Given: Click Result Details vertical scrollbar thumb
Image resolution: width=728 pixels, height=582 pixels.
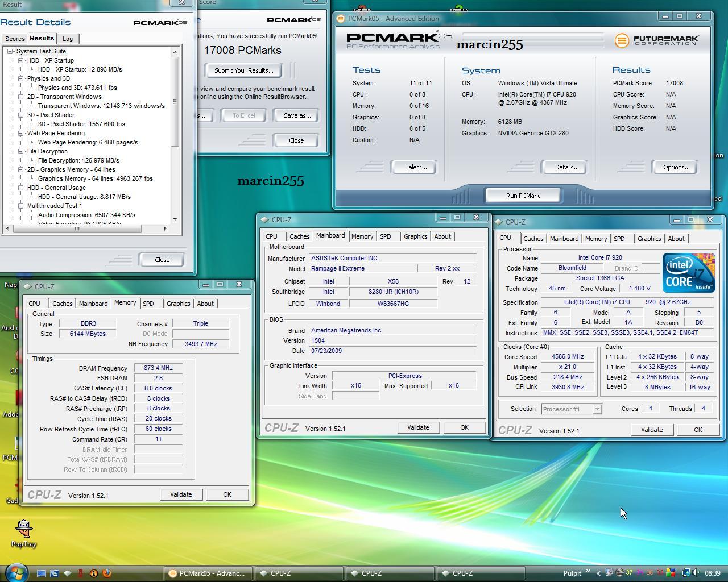Looking at the screenshot, I should [175, 102].
